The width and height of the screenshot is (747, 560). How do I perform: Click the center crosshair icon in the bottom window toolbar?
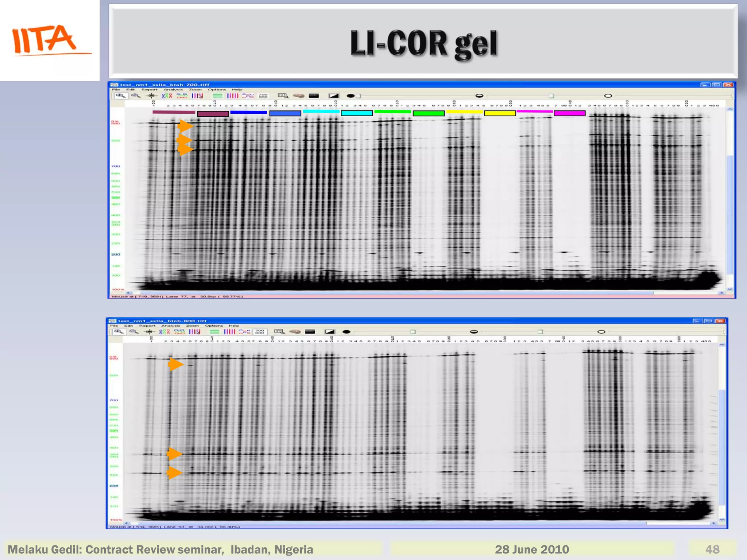click(x=149, y=332)
